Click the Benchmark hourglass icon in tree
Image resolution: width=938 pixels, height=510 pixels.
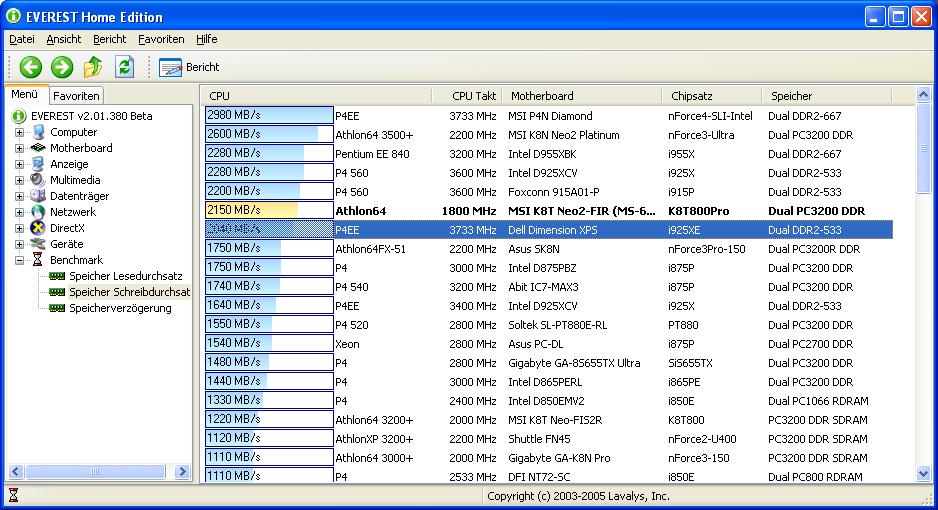pos(38,259)
